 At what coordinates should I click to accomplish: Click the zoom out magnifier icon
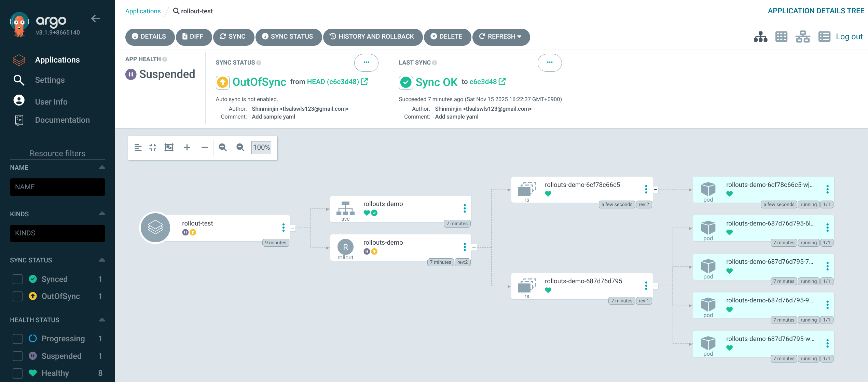click(x=240, y=147)
